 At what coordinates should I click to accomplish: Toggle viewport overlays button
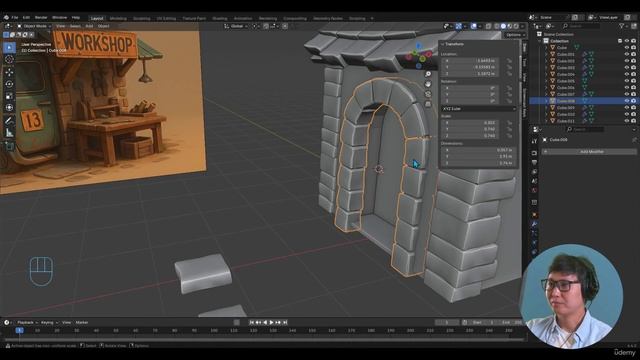click(x=473, y=26)
